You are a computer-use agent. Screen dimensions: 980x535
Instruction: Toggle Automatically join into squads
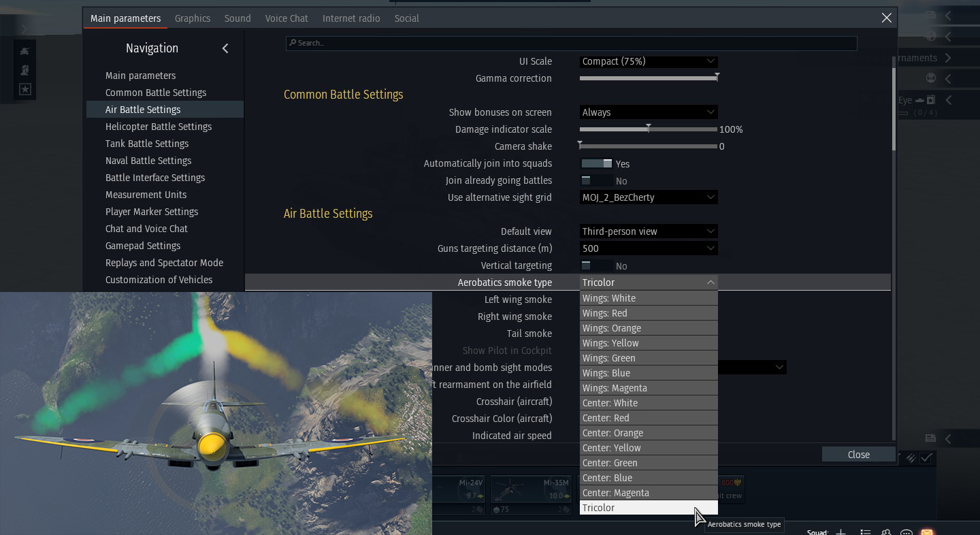pyautogui.click(x=596, y=163)
